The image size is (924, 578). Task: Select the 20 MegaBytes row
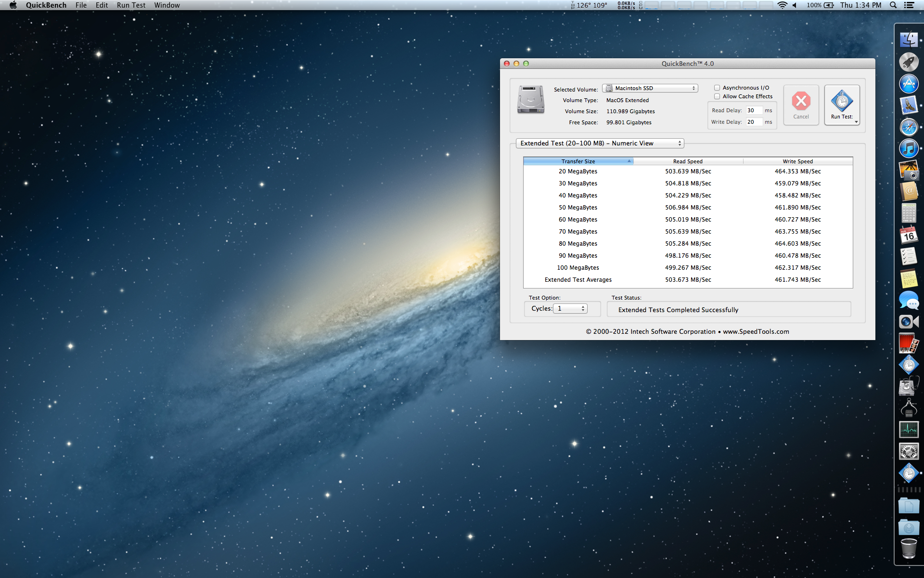coord(688,171)
